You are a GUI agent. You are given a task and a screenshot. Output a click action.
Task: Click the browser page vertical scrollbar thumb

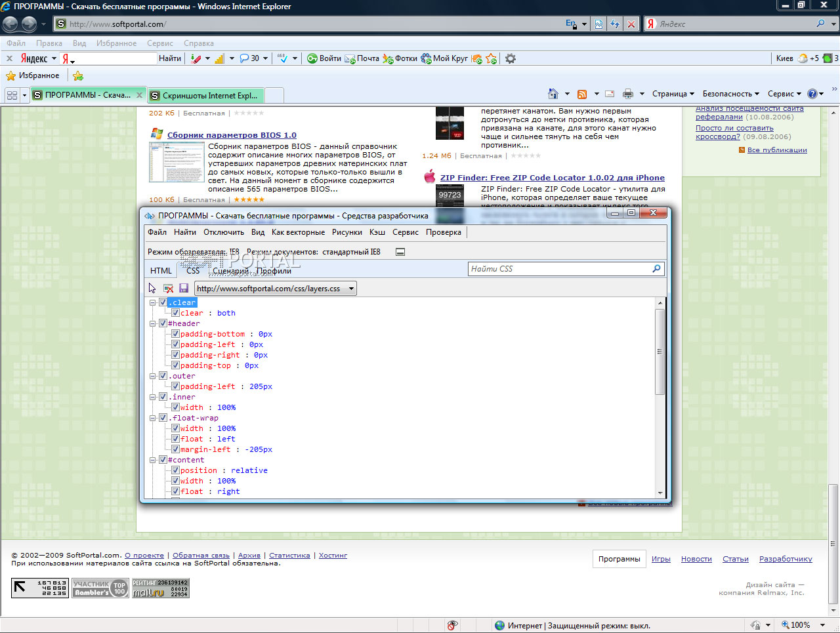(833, 544)
